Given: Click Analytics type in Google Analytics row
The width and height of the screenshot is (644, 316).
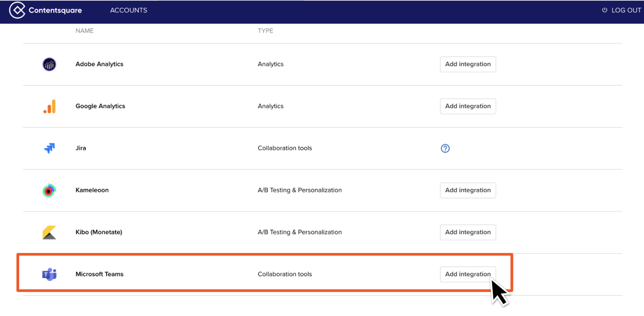Looking at the screenshot, I should [x=270, y=106].
